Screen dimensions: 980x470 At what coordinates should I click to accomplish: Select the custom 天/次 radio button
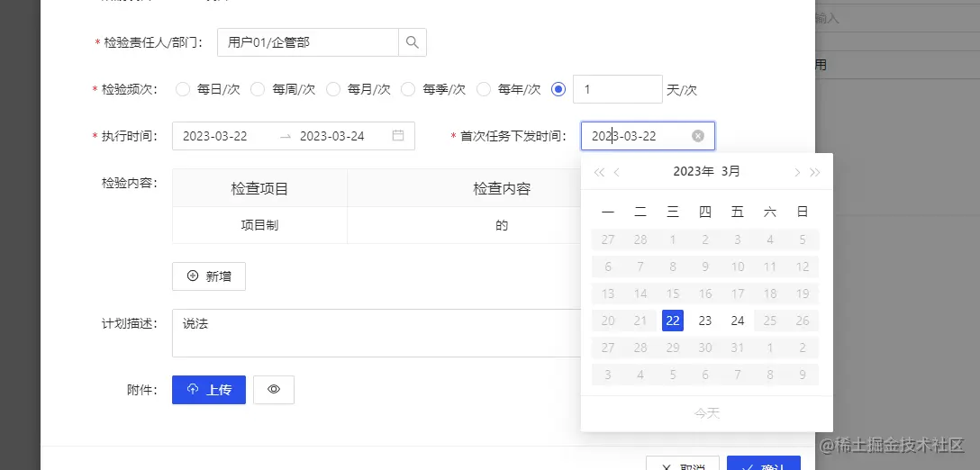(558, 89)
